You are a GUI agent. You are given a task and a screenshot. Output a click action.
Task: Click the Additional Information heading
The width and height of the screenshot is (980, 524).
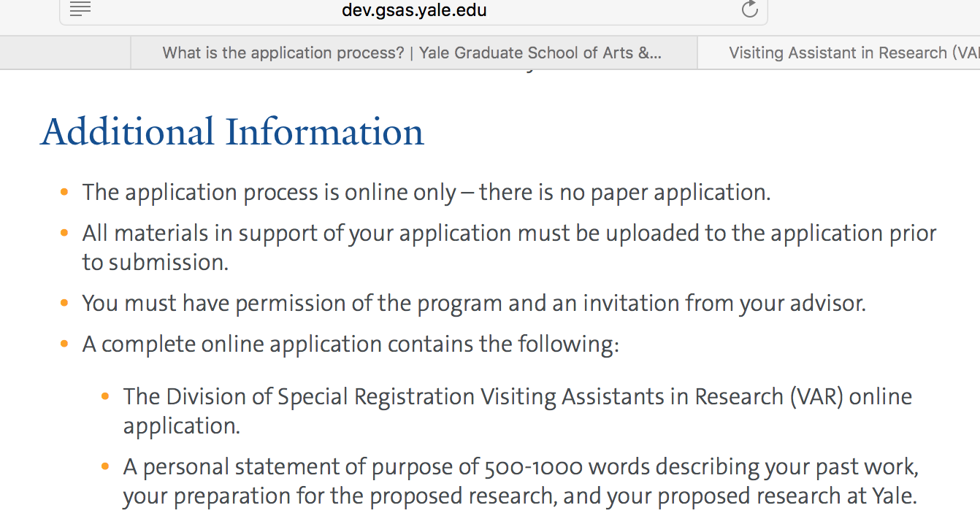click(232, 132)
